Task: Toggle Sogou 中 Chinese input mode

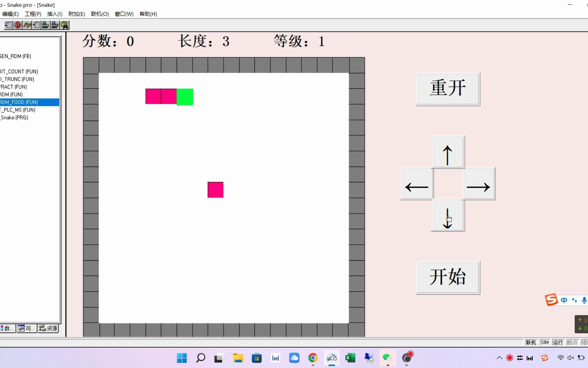Action: [564, 300]
